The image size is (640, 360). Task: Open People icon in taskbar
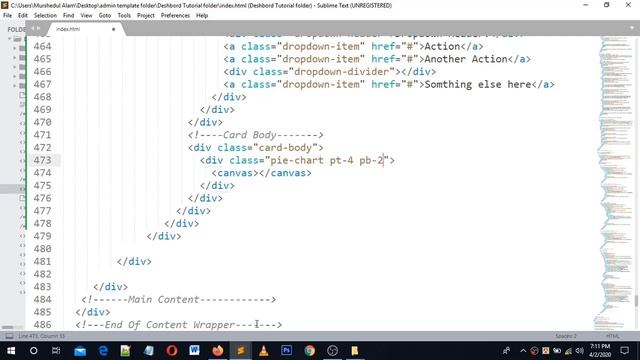tap(506, 351)
